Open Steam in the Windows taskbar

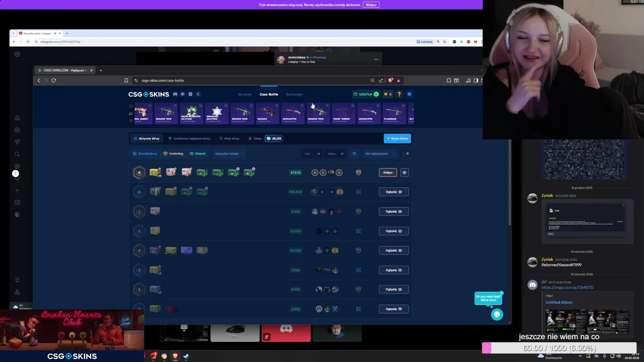[186, 356]
